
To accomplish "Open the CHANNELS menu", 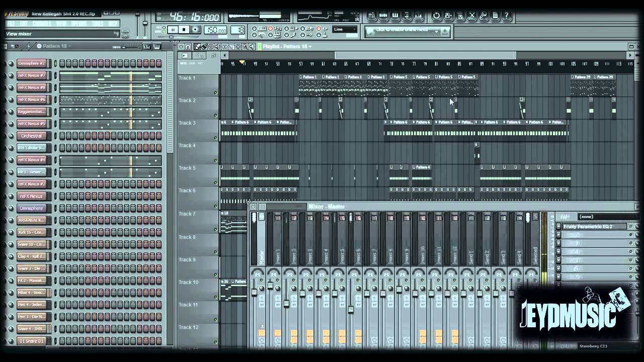I will (42, 24).
